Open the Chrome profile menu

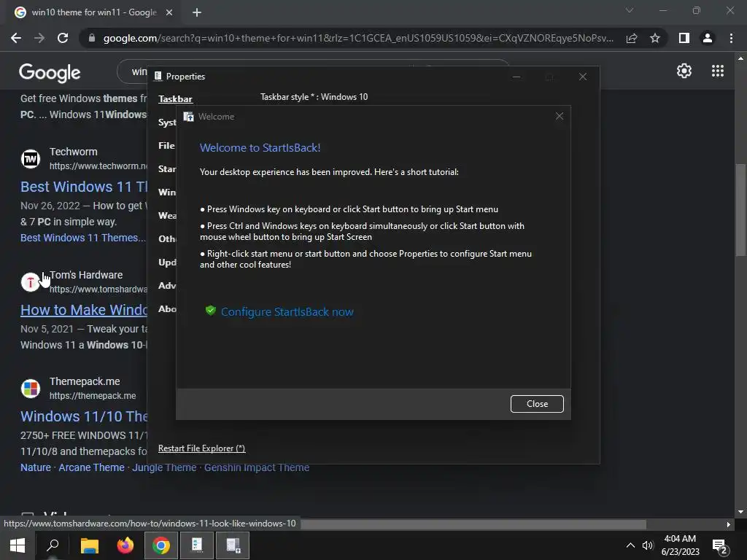[x=708, y=38]
